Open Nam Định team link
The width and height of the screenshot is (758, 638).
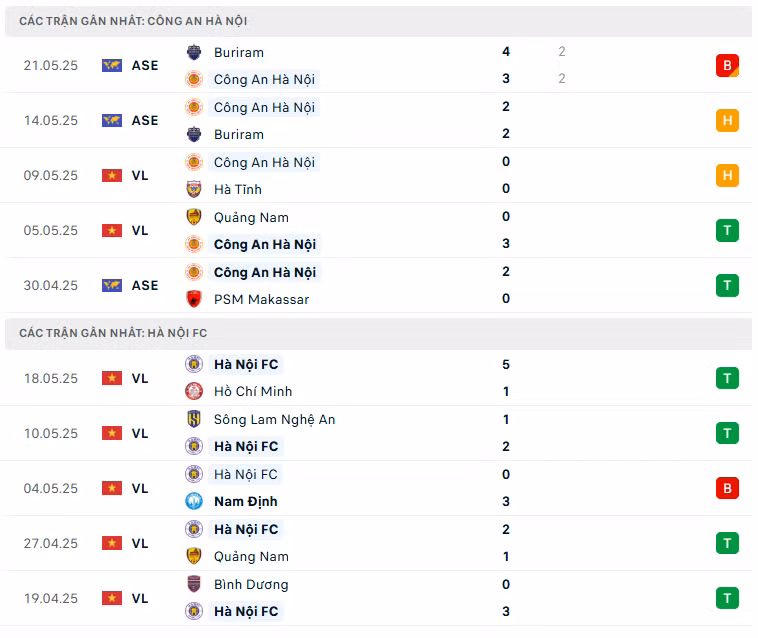pyautogui.click(x=246, y=502)
